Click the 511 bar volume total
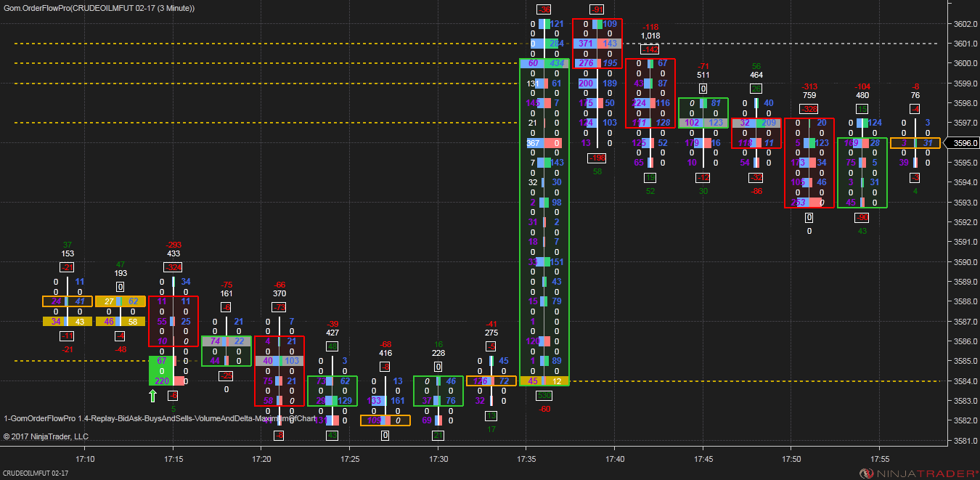Screen dimensions: 980x480 (703, 75)
